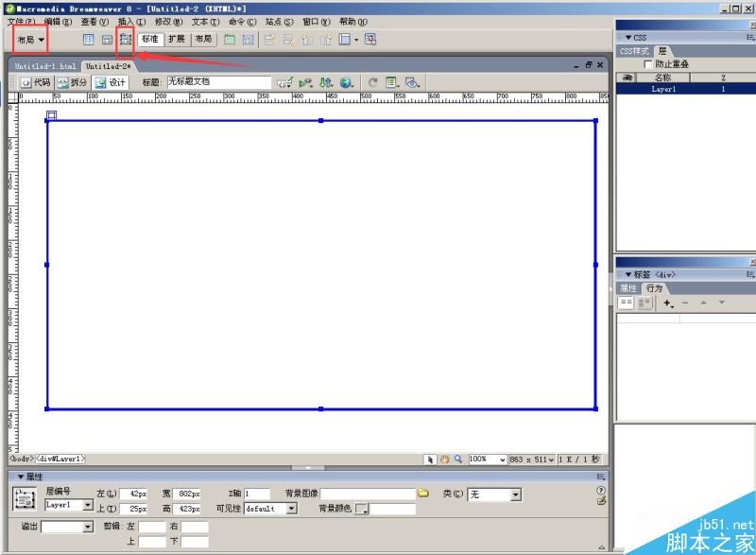
Task: Open the 布局 insert category dropdown
Action: point(30,40)
